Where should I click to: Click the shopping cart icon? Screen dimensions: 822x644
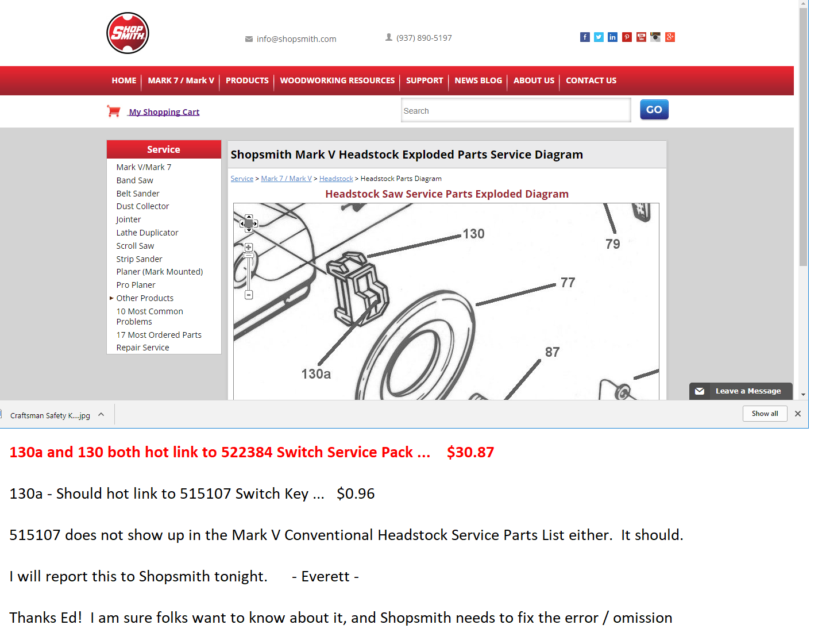(114, 111)
